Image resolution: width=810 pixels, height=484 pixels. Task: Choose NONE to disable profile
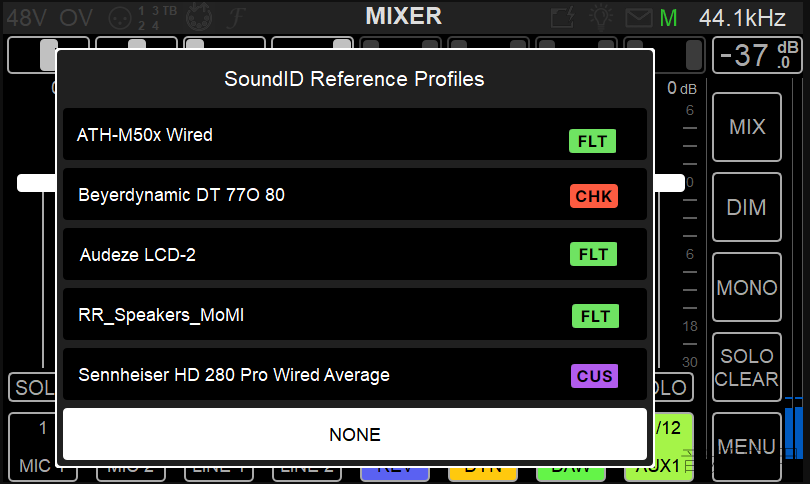[355, 434]
